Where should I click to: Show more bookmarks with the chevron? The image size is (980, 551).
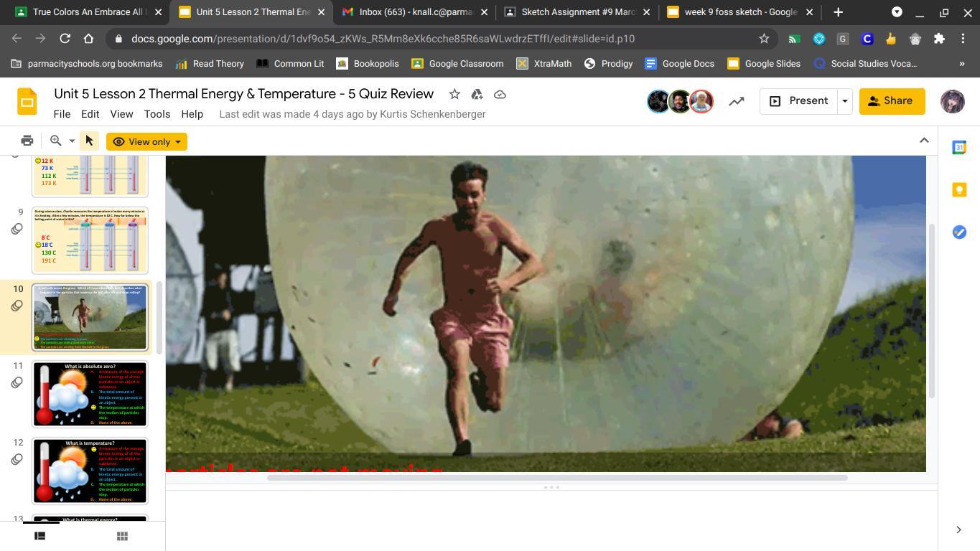click(x=962, y=64)
